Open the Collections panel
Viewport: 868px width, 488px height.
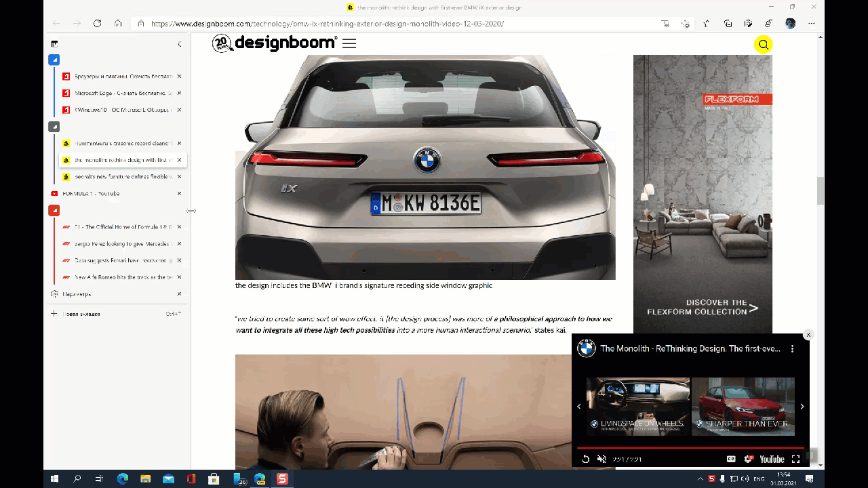pyautogui.click(x=728, y=23)
